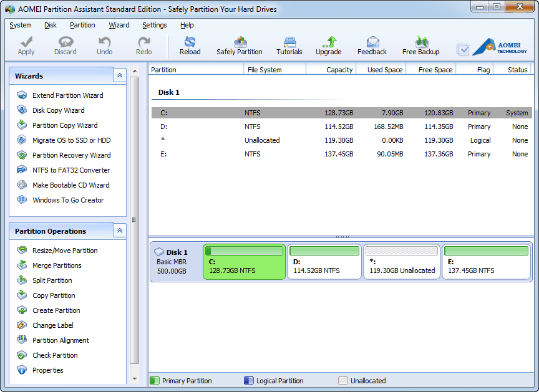Click the Redo arrow icon

(x=143, y=45)
